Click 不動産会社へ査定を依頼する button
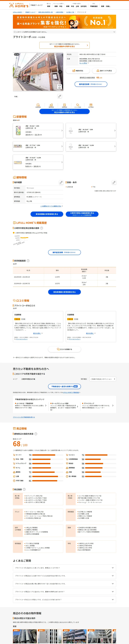 [64, 386]
